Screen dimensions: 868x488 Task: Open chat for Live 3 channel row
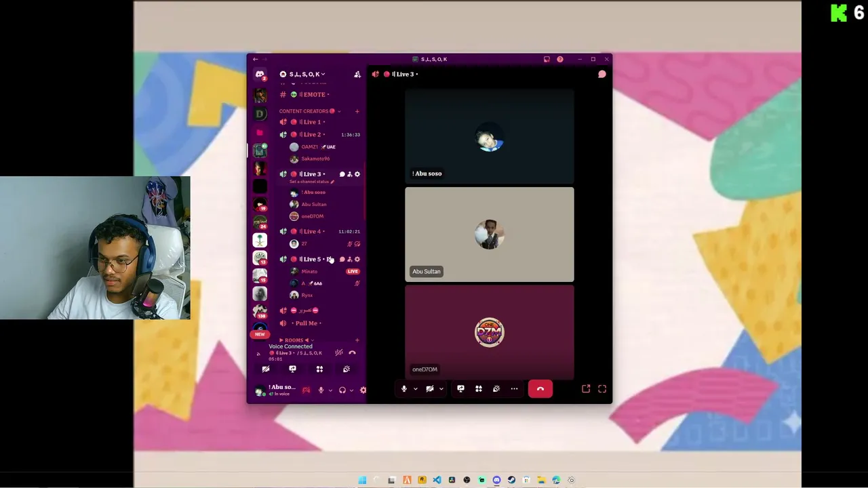pos(342,174)
